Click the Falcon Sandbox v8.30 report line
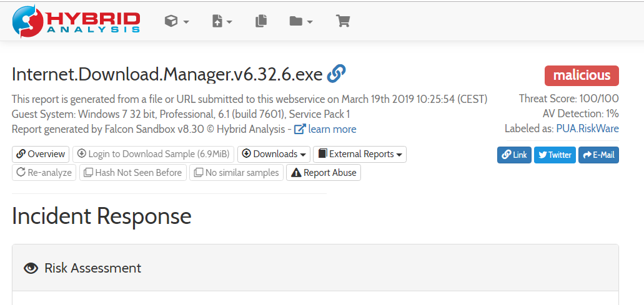 (184, 129)
